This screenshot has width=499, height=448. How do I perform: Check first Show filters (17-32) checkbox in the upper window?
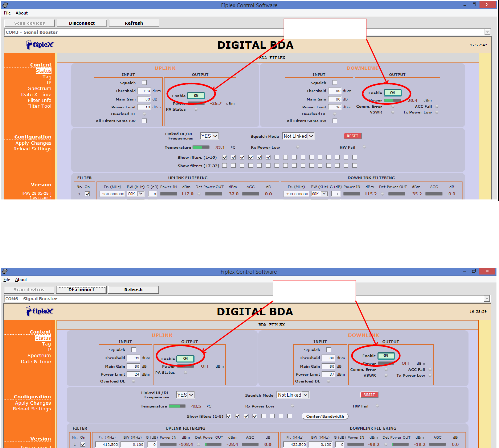225,165
